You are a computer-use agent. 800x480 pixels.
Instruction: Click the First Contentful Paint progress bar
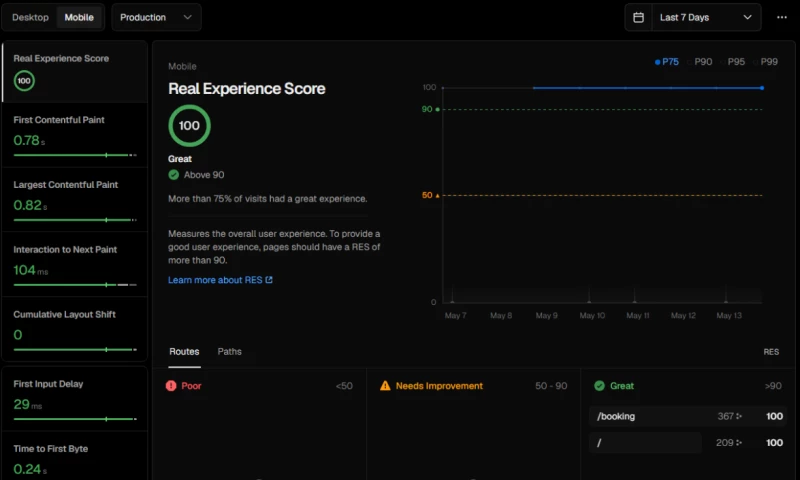[x=75, y=155]
